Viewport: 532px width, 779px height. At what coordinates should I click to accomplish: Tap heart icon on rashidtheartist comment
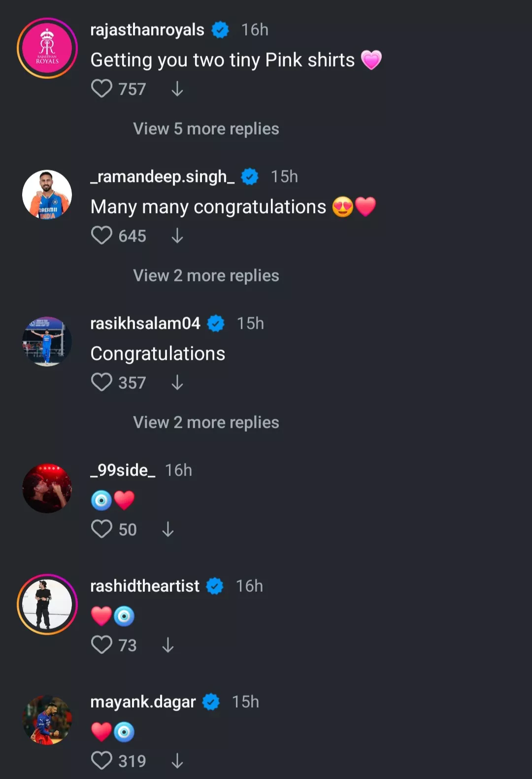pyautogui.click(x=102, y=645)
